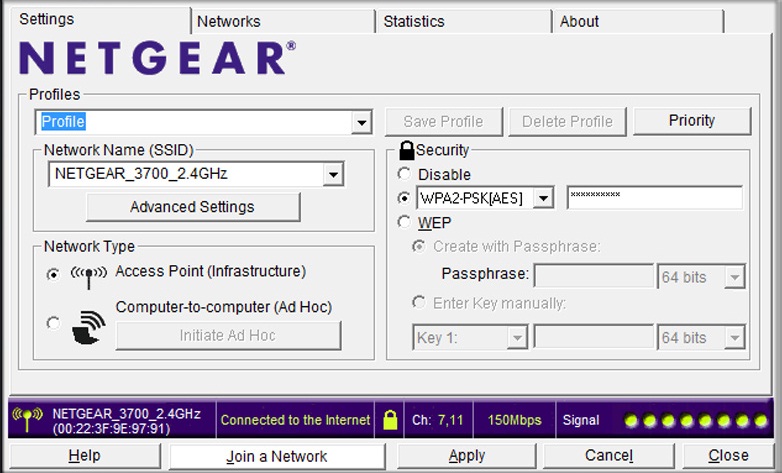Click the signal strength dots indicator
Image resolution: width=782 pixels, height=473 pixels.
point(696,421)
